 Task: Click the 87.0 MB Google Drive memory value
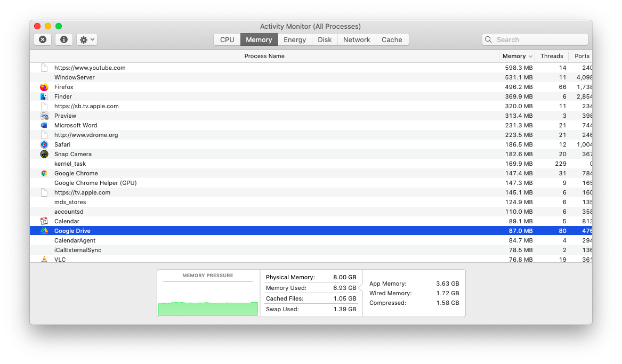coord(521,231)
